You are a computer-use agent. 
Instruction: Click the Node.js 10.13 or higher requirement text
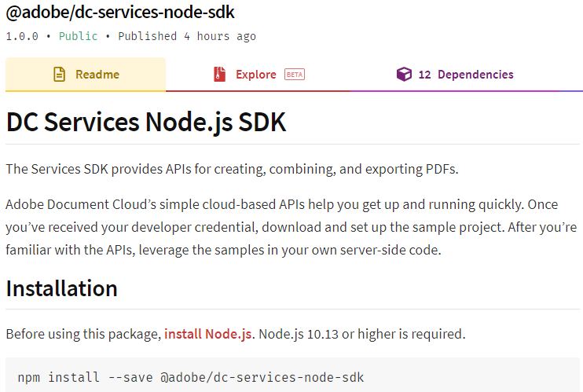[361, 334]
